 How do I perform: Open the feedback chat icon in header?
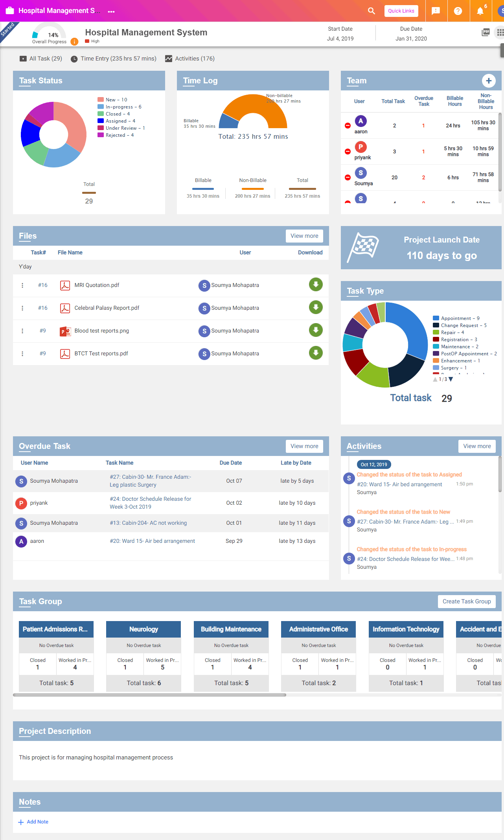[x=436, y=11]
